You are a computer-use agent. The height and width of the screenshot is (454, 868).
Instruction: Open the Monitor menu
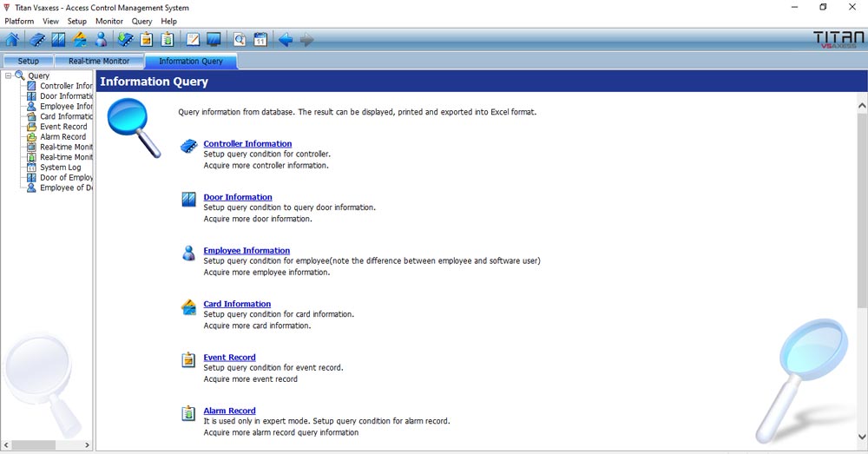(109, 21)
